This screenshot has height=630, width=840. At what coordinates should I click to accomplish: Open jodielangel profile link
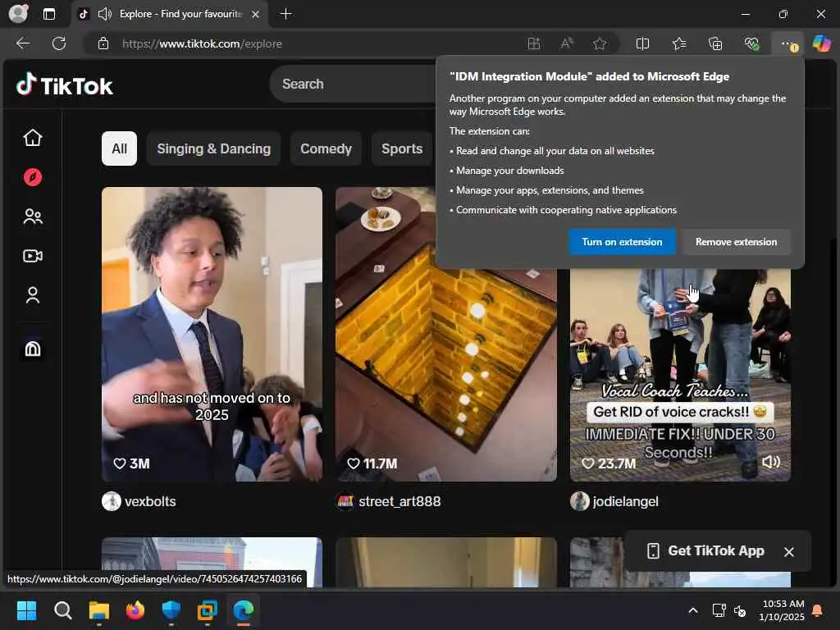626,501
